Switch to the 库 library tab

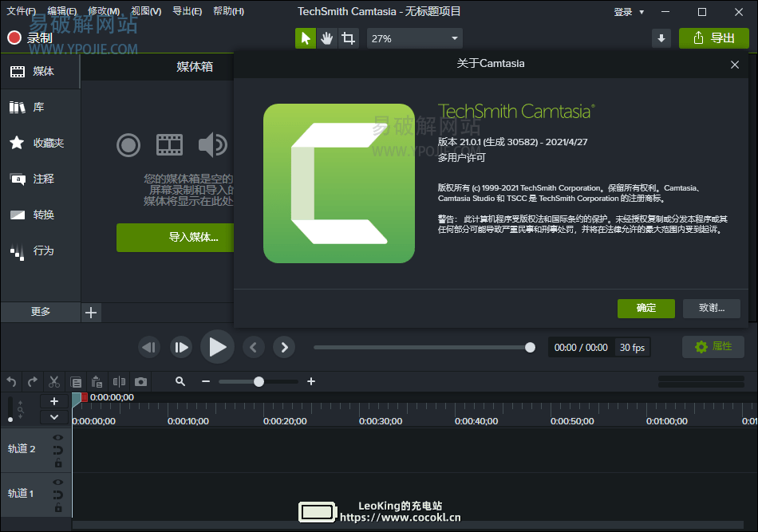tap(40, 107)
